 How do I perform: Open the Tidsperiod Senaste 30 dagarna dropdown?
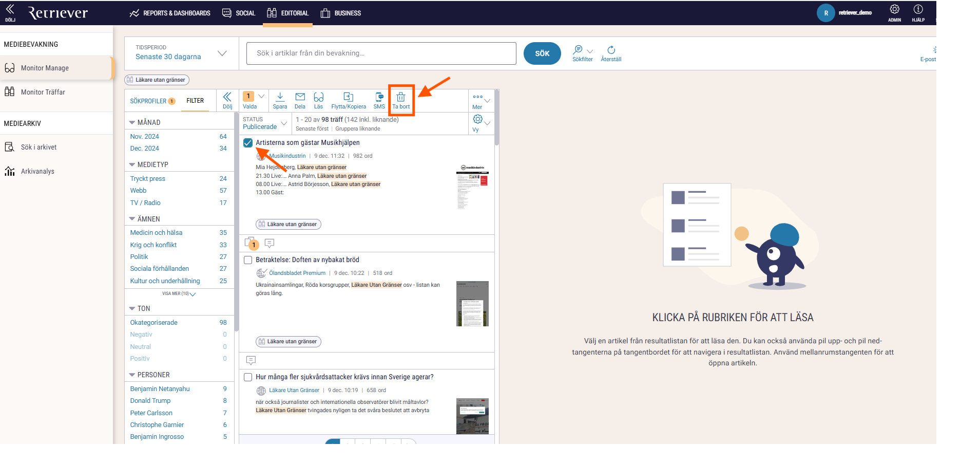click(x=181, y=53)
